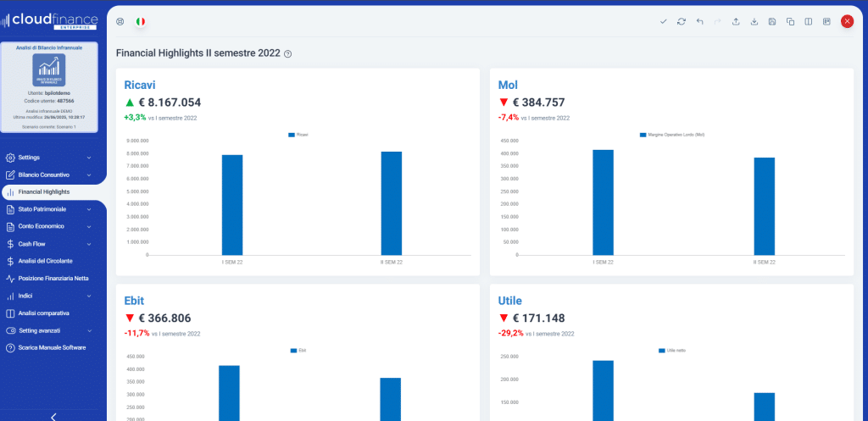Screen dimensions: 868x421
Task: Click the -29,2% change figure
Action: pyautogui.click(x=511, y=333)
